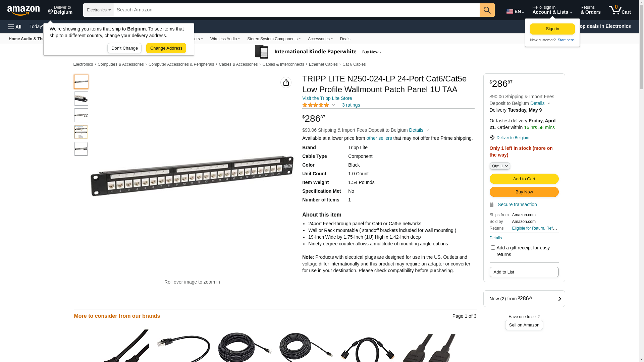Open the All hamburger menu
Image resolution: width=644 pixels, height=362 pixels.
(15, 27)
